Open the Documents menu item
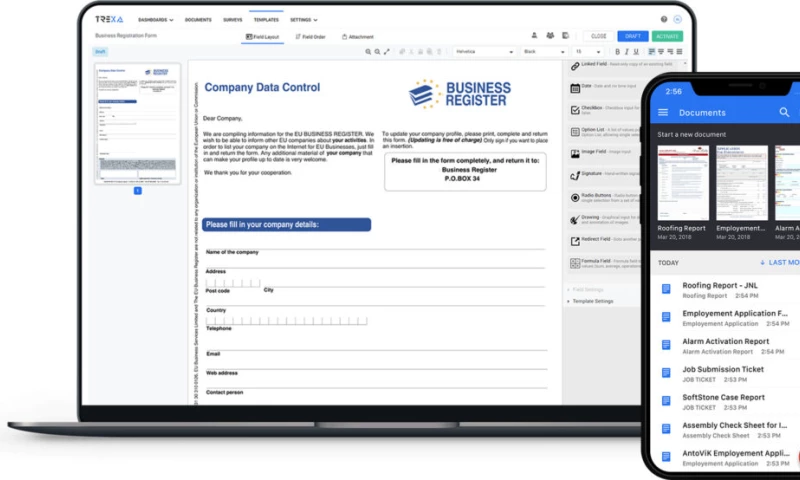The image size is (800, 480). [198, 20]
